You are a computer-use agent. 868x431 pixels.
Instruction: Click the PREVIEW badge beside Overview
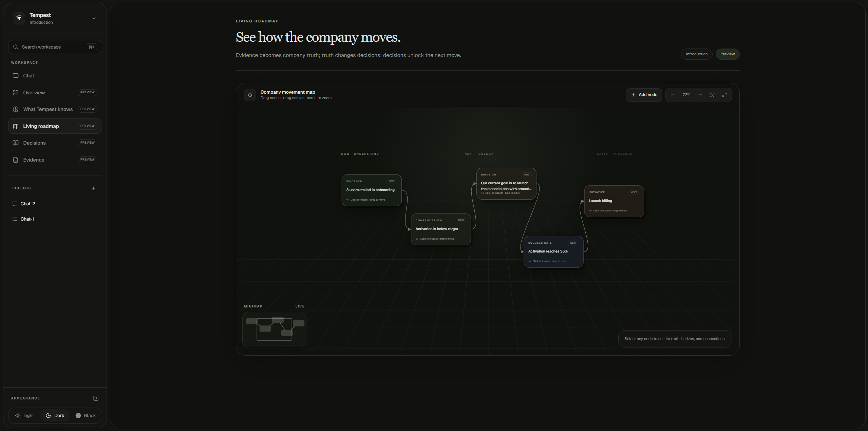pos(88,92)
